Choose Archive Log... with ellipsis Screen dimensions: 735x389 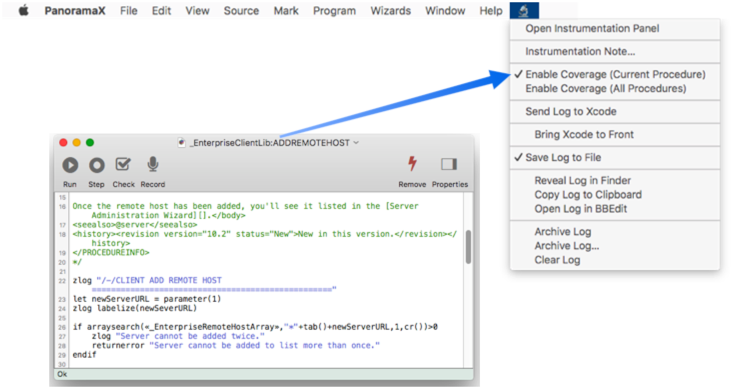pyautogui.click(x=615, y=246)
